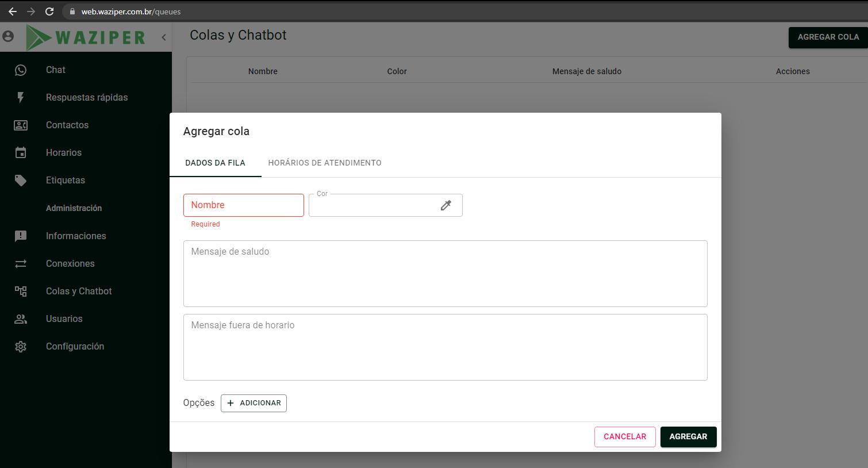Click the Colas y Chatbot page heading
This screenshot has width=868, height=468.
[238, 36]
